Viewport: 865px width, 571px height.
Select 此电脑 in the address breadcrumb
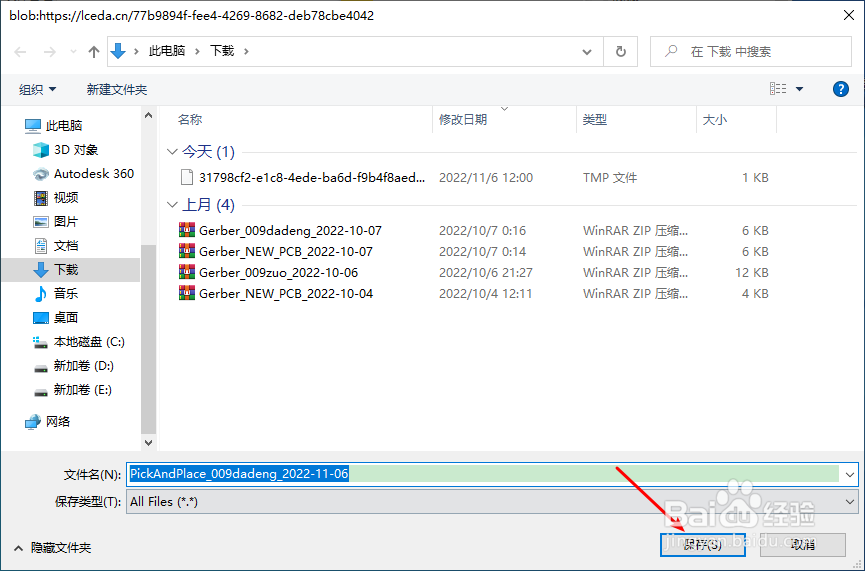pyautogui.click(x=167, y=51)
